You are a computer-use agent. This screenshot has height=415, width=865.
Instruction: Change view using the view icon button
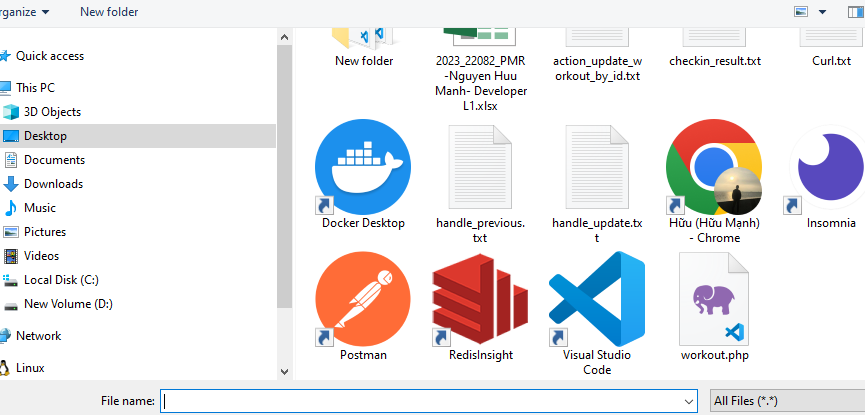coord(800,12)
